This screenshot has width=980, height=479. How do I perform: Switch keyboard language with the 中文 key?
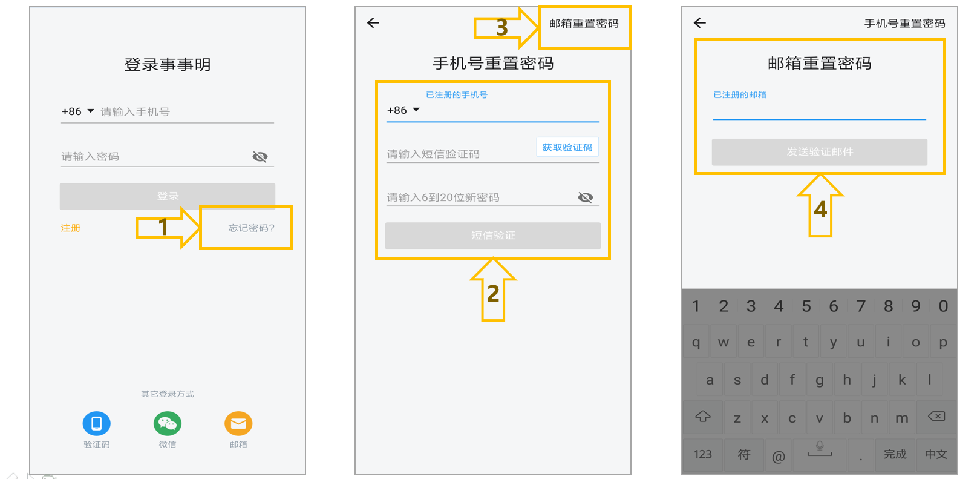point(936,454)
